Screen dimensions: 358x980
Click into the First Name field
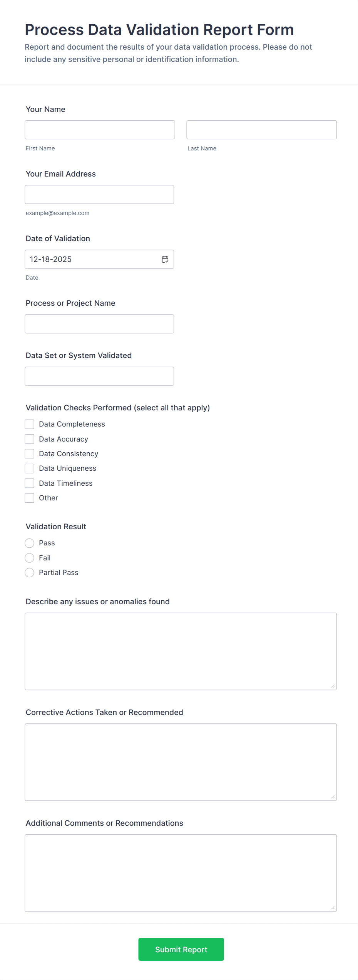(99, 130)
